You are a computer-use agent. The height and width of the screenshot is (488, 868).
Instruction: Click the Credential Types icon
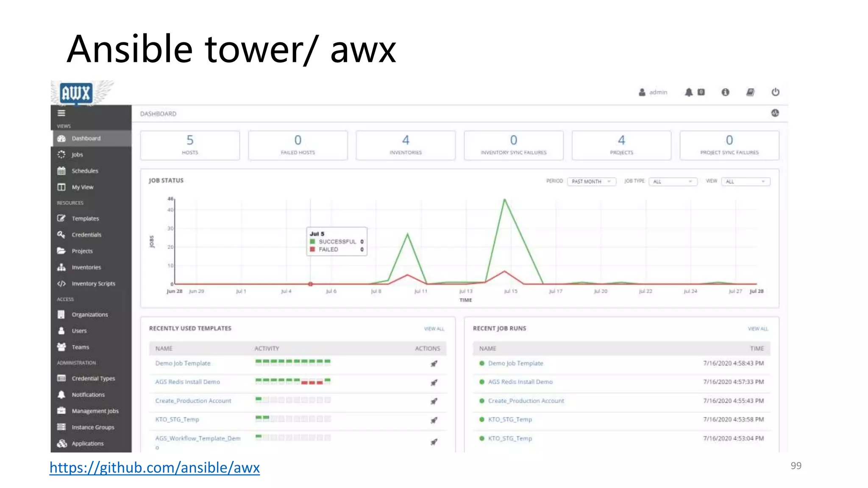[61, 378]
